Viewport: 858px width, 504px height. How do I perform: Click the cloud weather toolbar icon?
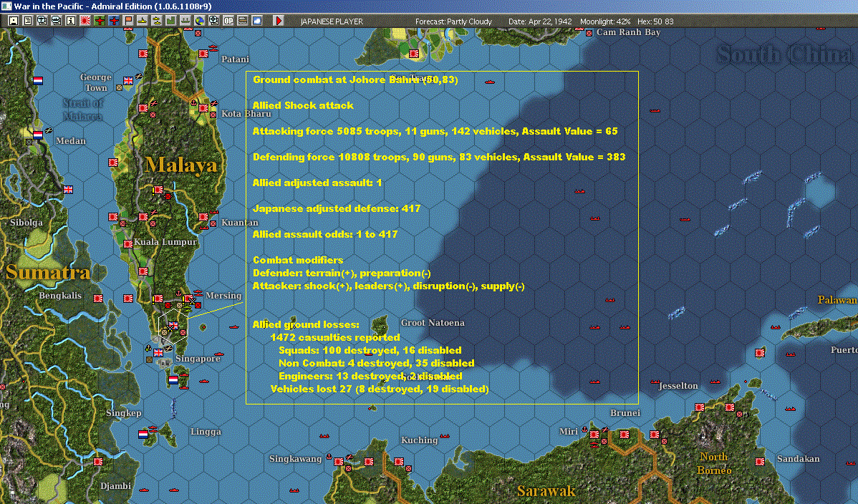pyautogui.click(x=256, y=21)
